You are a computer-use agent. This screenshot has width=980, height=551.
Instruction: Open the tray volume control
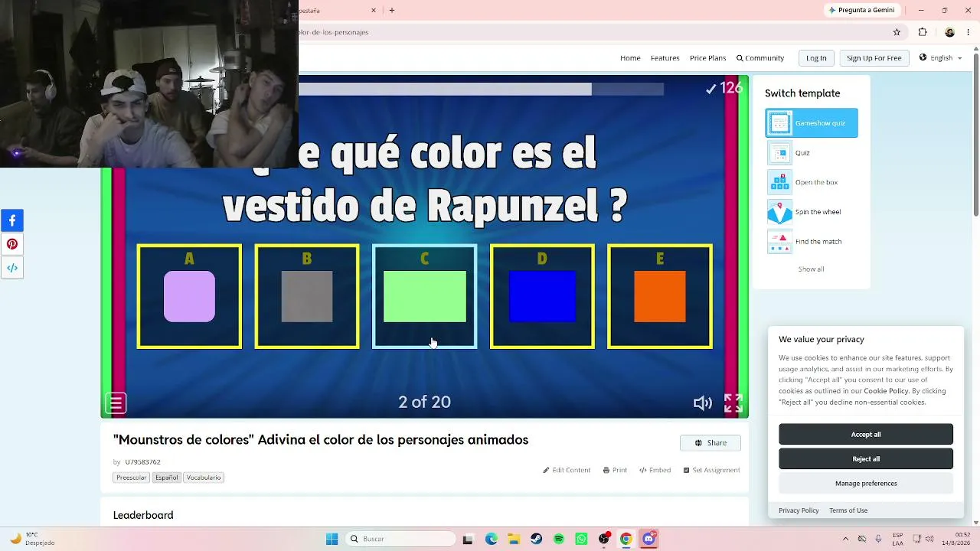point(930,539)
